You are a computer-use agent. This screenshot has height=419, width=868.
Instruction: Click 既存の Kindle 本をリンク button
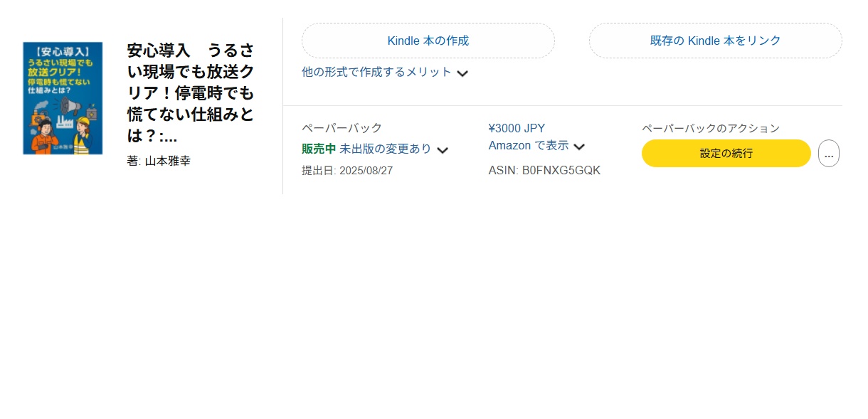coord(716,41)
